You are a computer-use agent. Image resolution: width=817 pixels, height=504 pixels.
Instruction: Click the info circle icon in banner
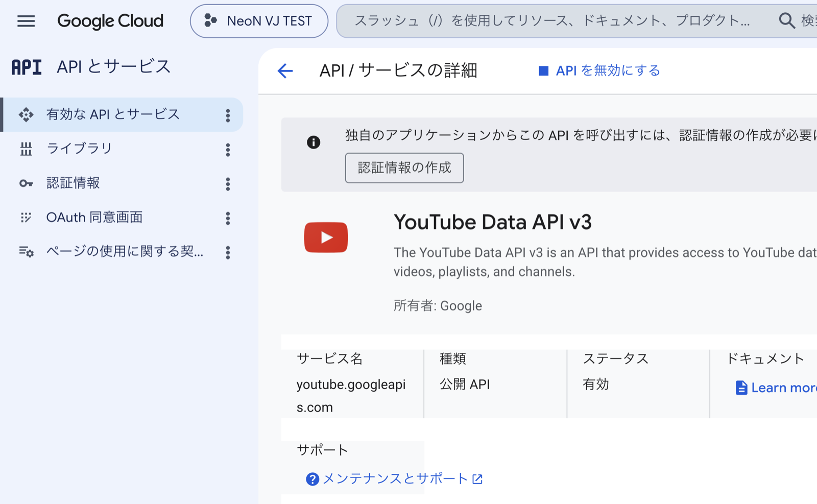tap(314, 142)
